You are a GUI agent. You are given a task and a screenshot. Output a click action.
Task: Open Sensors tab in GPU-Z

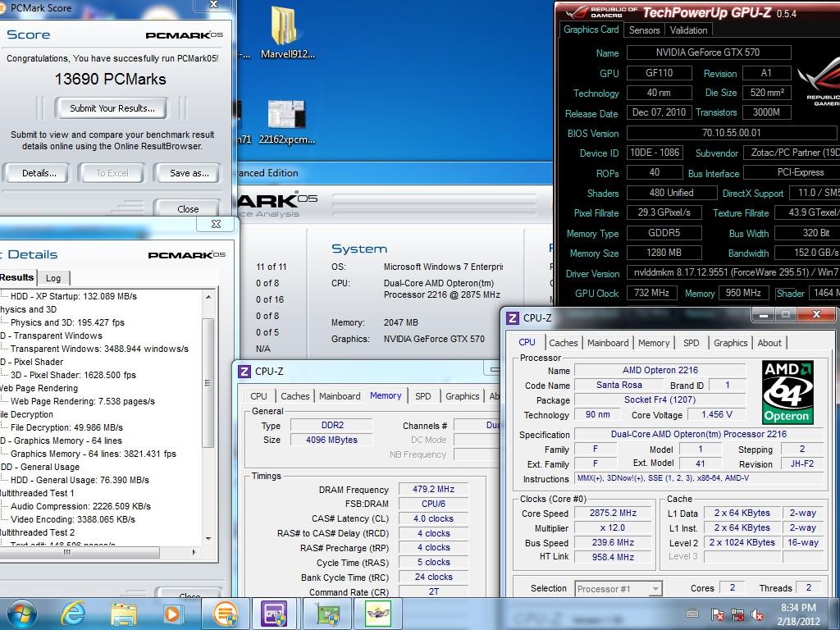pos(644,30)
